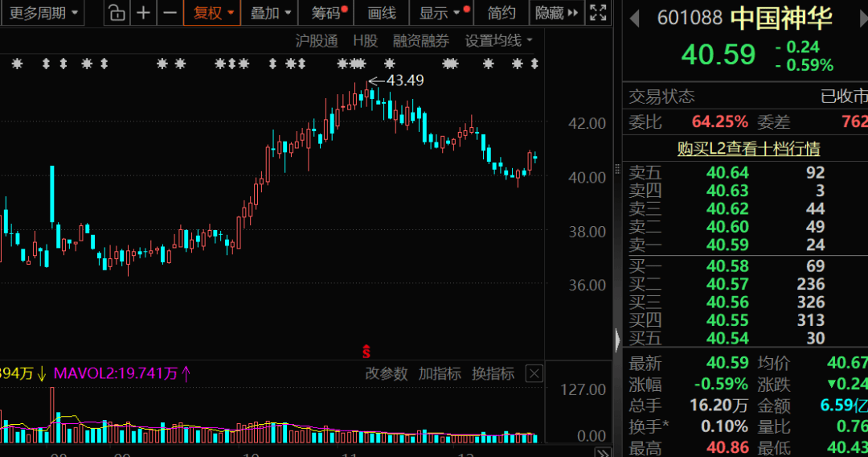The height and width of the screenshot is (457, 868).
Task: Click the red S marker on chart
Action: [x=366, y=351]
